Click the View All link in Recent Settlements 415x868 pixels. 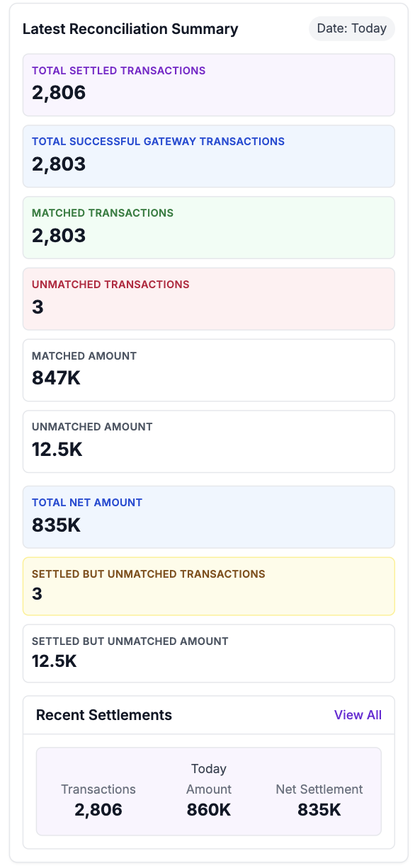tap(358, 715)
